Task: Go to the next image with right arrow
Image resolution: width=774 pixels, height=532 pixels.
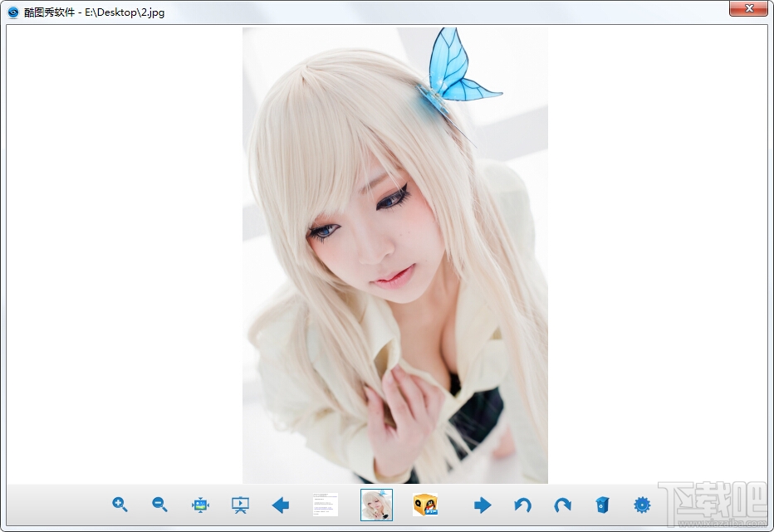Action: (483, 505)
